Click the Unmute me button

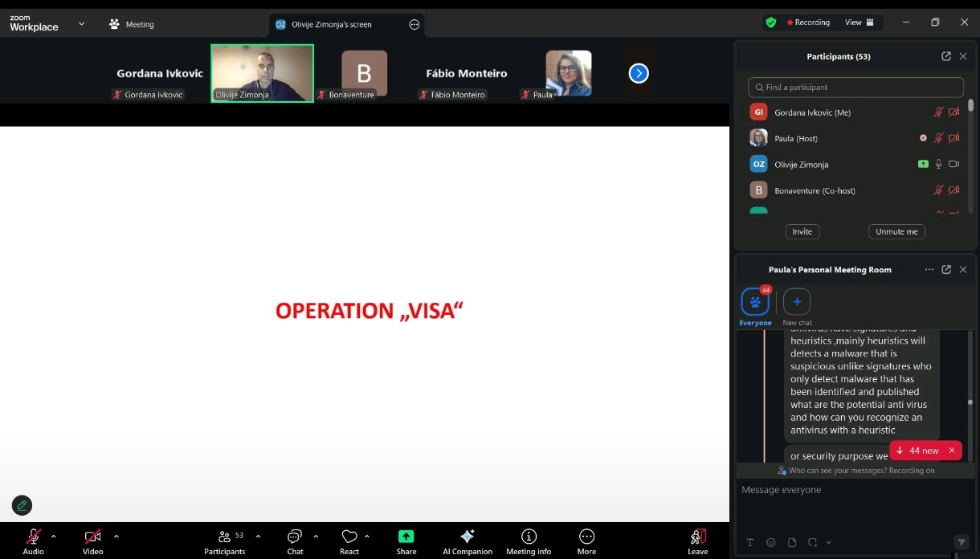pyautogui.click(x=896, y=231)
